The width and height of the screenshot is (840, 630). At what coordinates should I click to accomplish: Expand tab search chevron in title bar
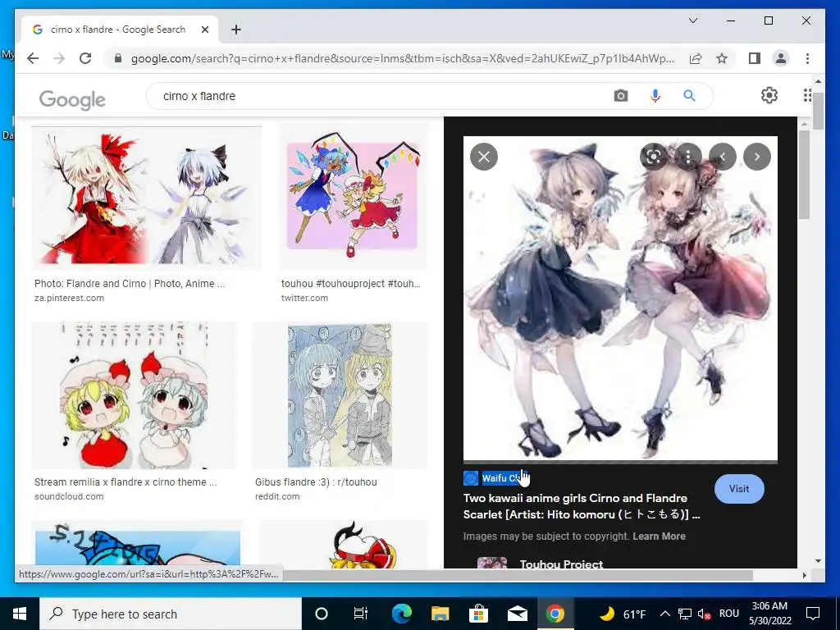click(692, 21)
